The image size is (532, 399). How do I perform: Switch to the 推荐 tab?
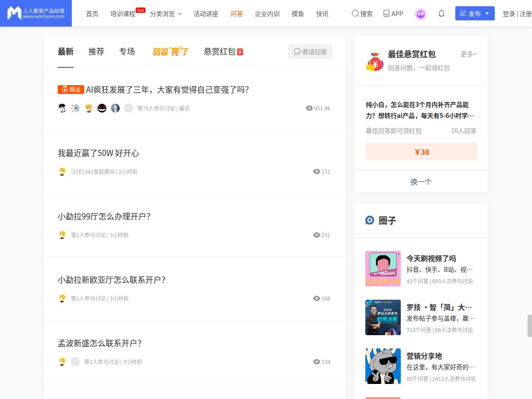(x=96, y=51)
